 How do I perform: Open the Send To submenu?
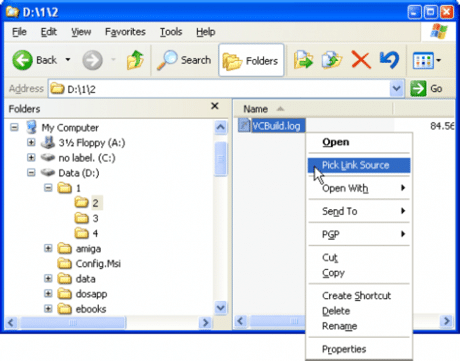[359, 211]
